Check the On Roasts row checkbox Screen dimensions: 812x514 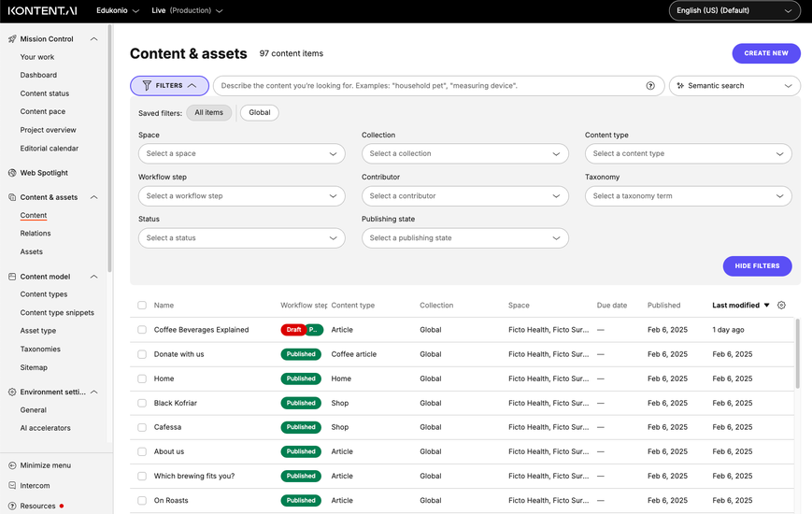coord(142,501)
